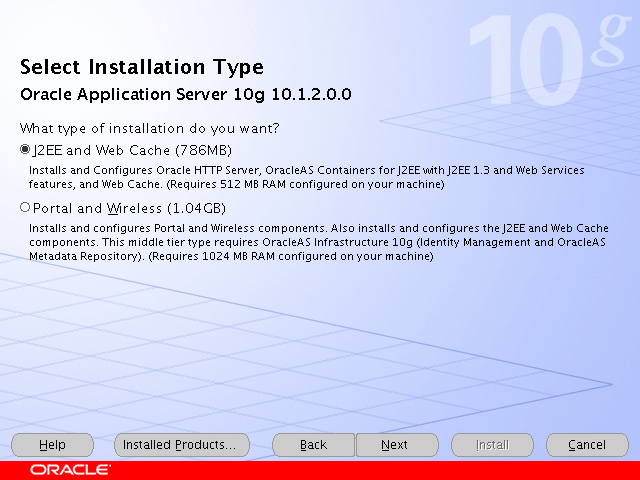The image size is (640, 480).
Task: Click the description mentioning 1024 MB RAM
Action: [x=318, y=242]
